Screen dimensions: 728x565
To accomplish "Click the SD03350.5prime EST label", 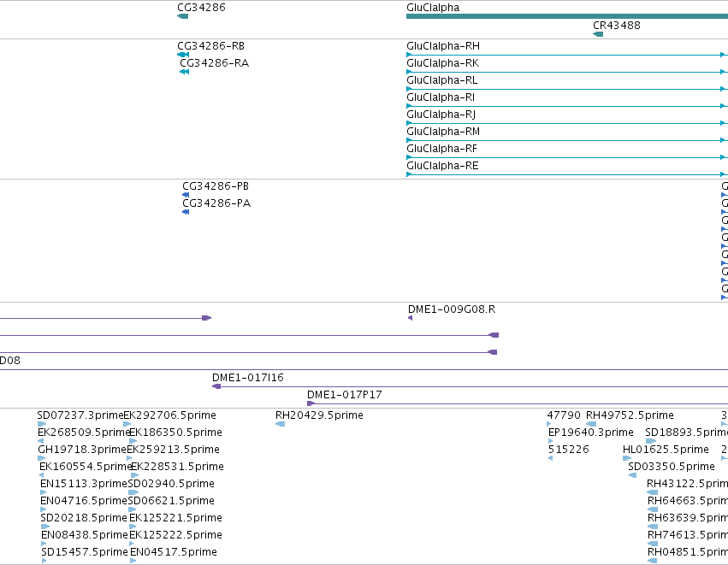I will tap(672, 467).
